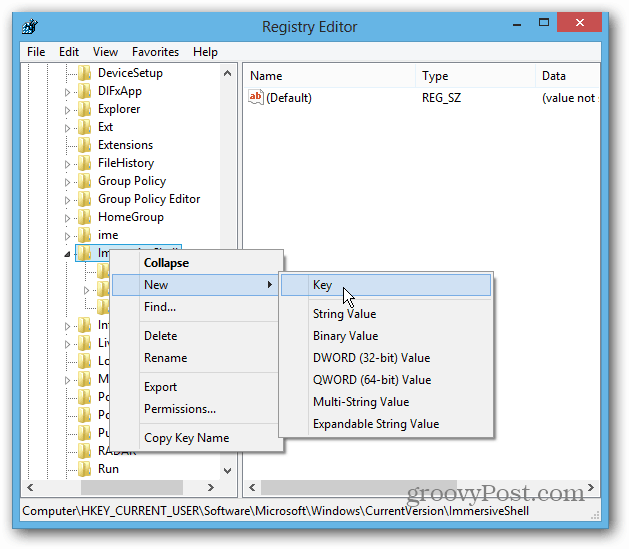
Task: Click the tree pane scroll left arrow
Action: click(30, 488)
